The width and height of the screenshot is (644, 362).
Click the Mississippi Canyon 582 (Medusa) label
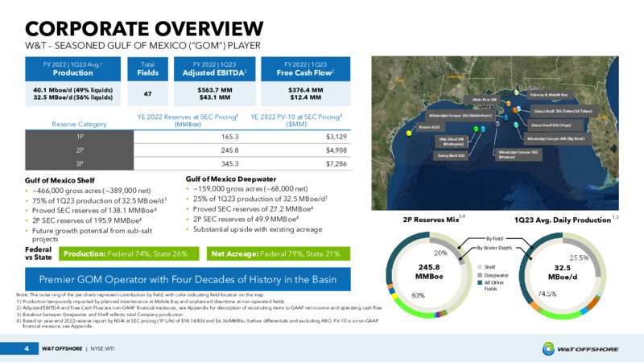[518, 154]
